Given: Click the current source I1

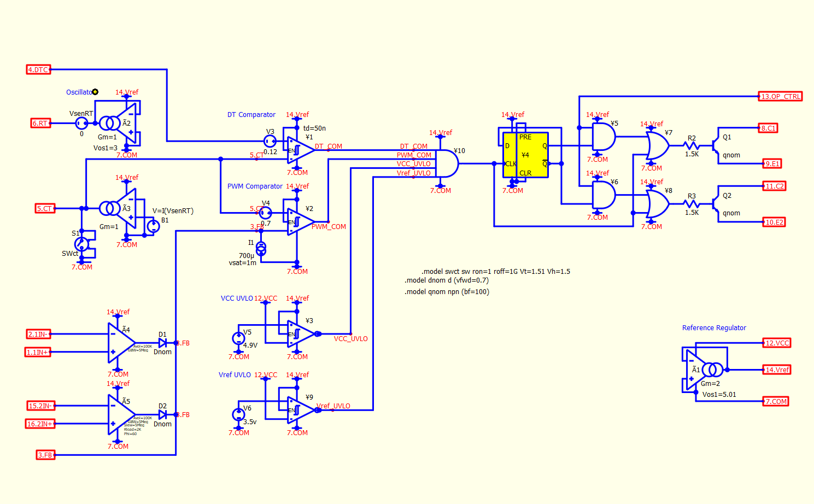Looking at the screenshot, I should 261,249.
